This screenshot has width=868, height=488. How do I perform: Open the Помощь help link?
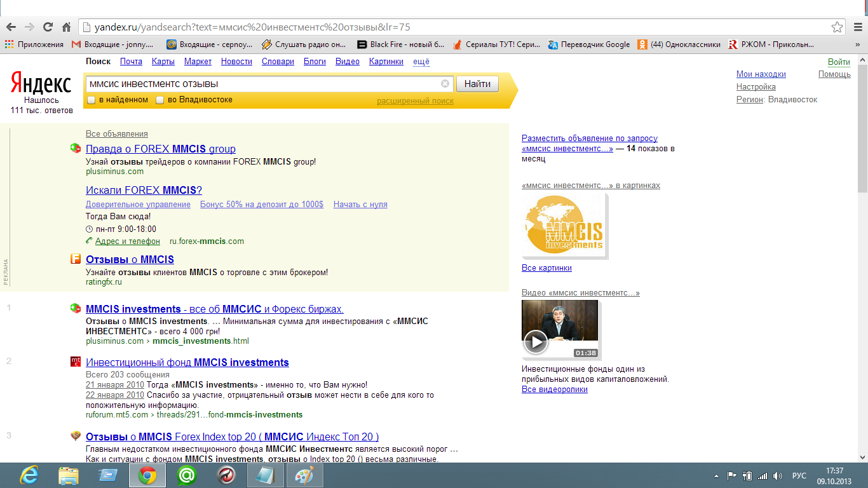click(x=834, y=74)
